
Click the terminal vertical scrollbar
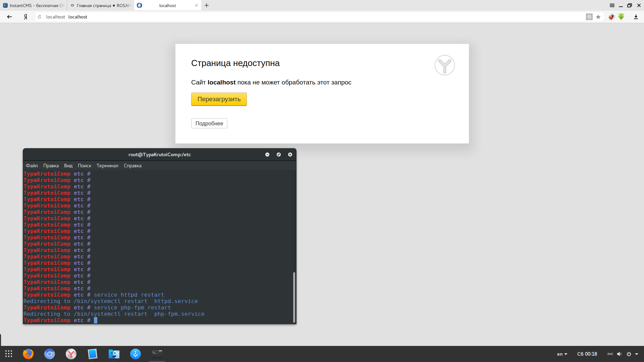pyautogui.click(x=294, y=297)
